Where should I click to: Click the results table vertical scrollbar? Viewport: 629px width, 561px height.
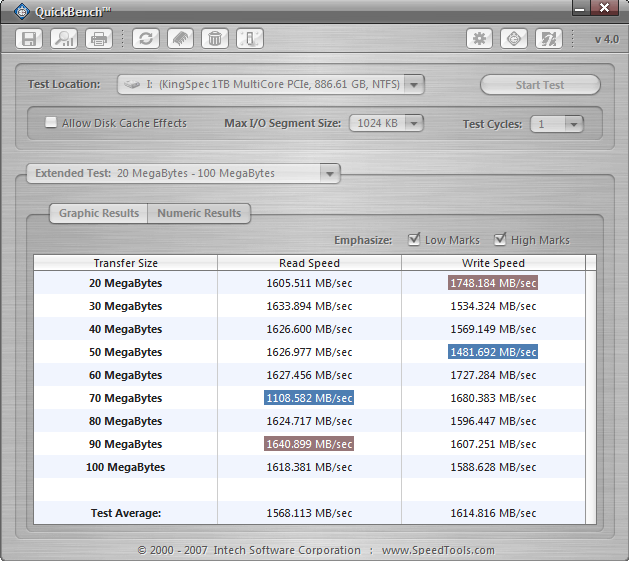[590, 390]
